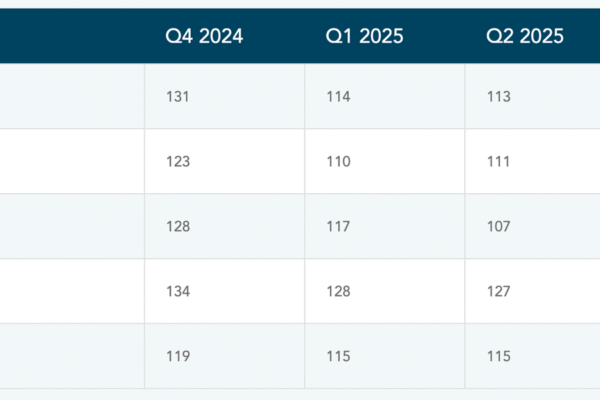Screen dimensions: 600x400
Task: Click the Q2 2025 column header
Action: coord(525,37)
